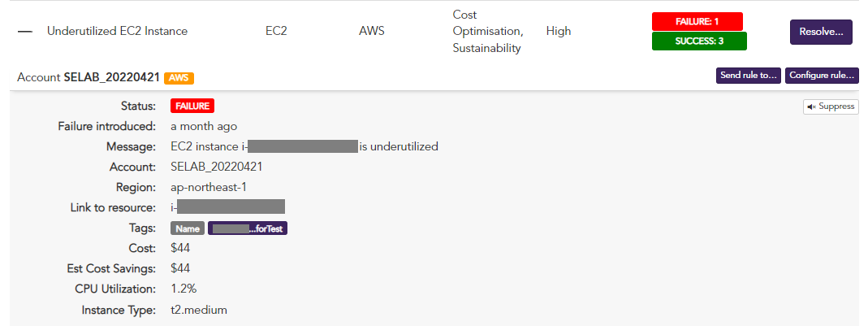This screenshot has width=868, height=326.
Task: Click the green SUCCESS: 3 badge
Action: pyautogui.click(x=699, y=41)
